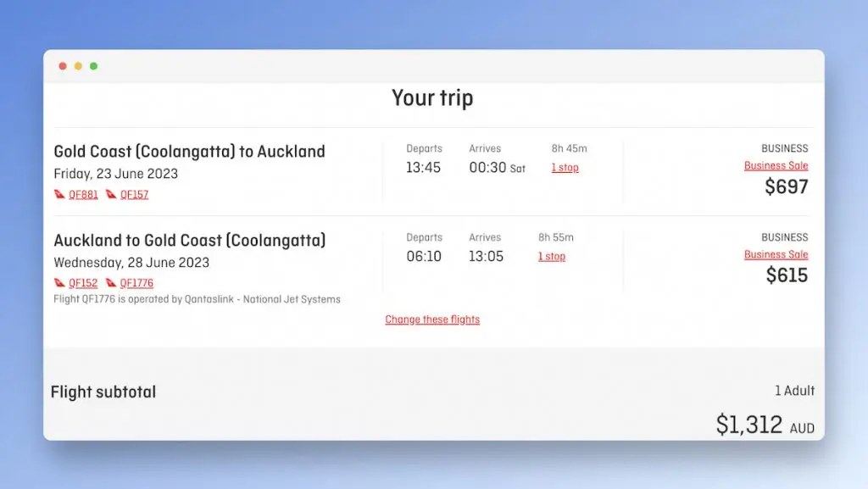Image resolution: width=868 pixels, height=489 pixels.
Task: Select the Auckland to Gold Coast heading
Action: tap(189, 241)
